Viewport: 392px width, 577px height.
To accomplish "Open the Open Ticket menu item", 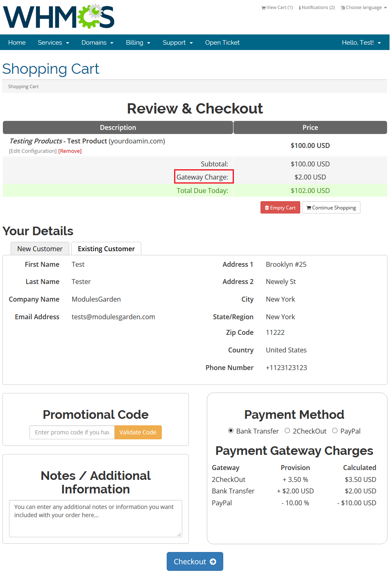I will click(x=222, y=43).
